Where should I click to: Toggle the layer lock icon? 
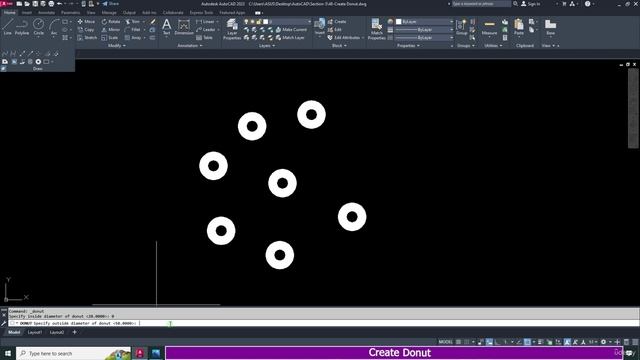[259, 21]
